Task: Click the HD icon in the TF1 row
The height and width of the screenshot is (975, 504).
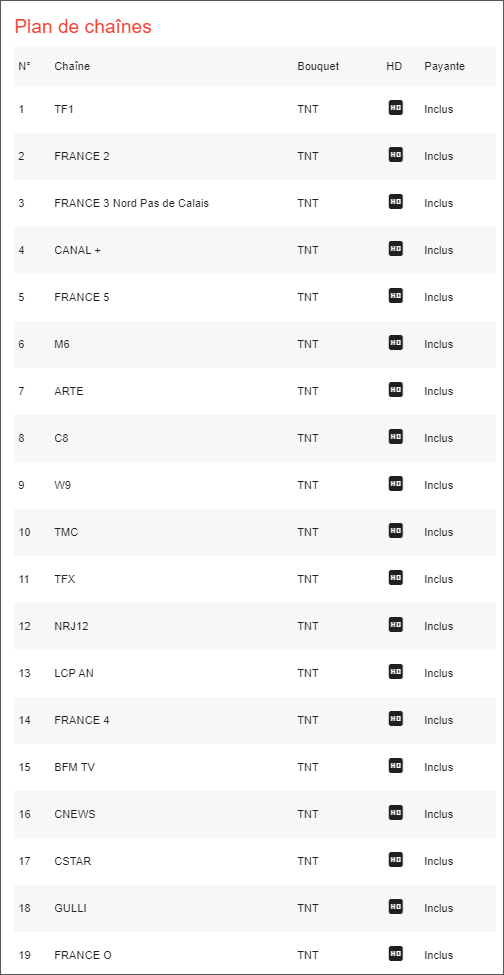Action: 395,108
